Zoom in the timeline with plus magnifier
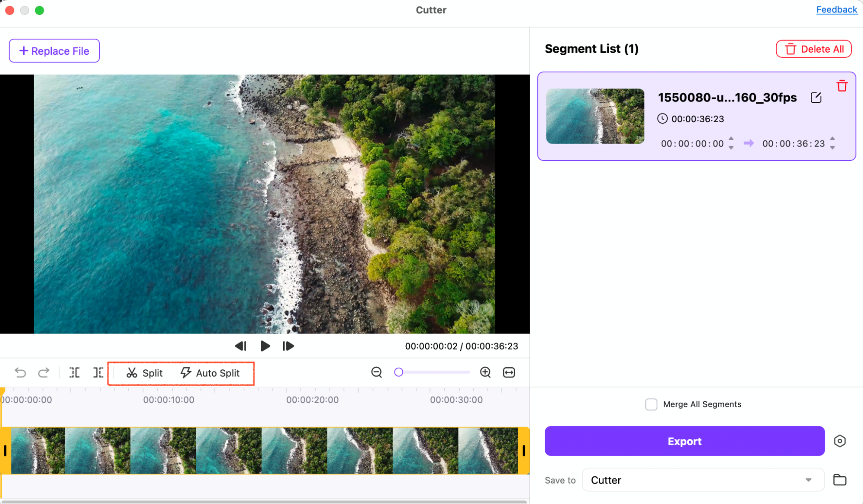The height and width of the screenshot is (504, 863). [485, 372]
